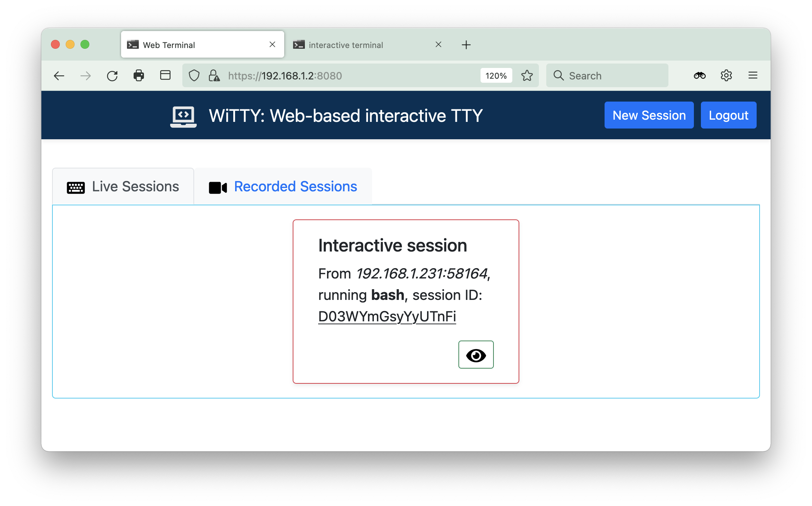Open session ID D03WYmGsyYyUTnFi link
The width and height of the screenshot is (812, 506).
pyautogui.click(x=387, y=317)
